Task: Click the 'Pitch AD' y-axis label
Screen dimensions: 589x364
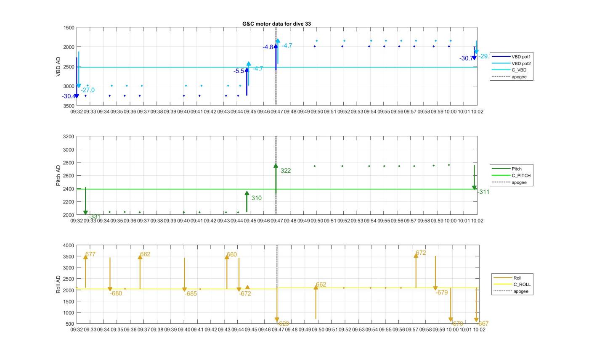Action: [x=58, y=175]
